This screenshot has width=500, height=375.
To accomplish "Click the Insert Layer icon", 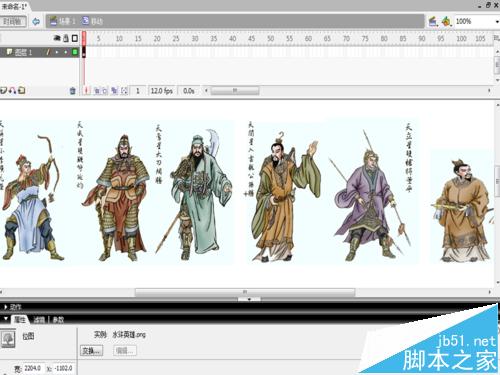I will pyautogui.click(x=4, y=90).
